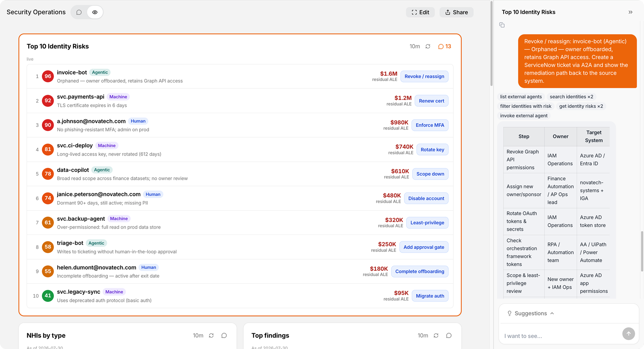The width and height of the screenshot is (644, 349).
Task: Click the Share button
Action: tap(456, 12)
